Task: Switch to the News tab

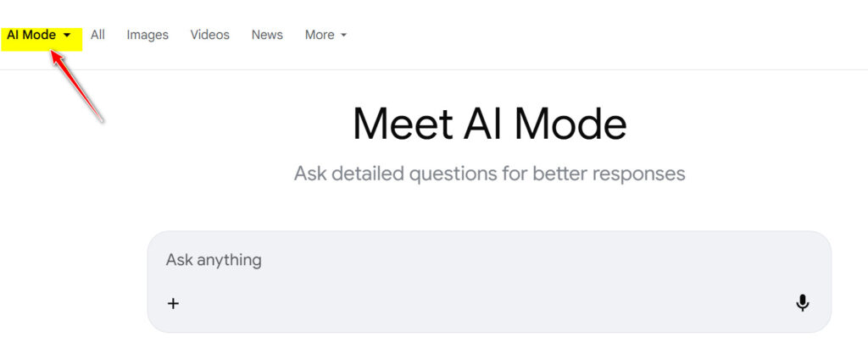Action: point(267,35)
